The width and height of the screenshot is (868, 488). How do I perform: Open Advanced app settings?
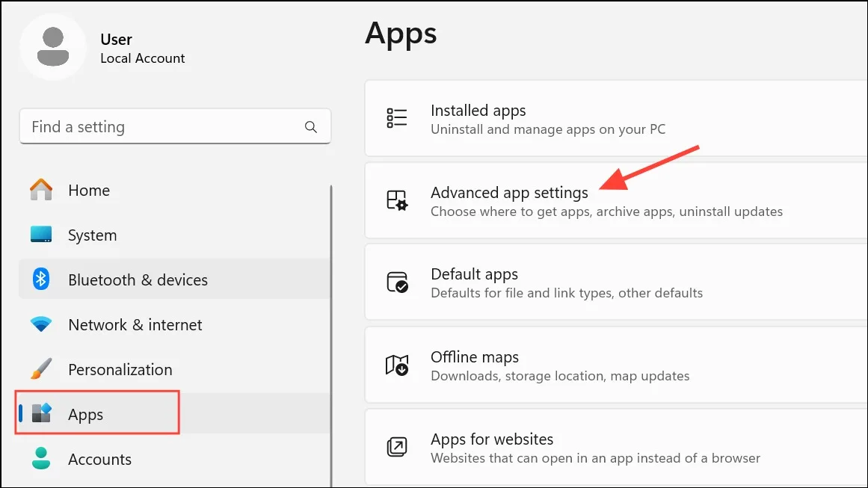pyautogui.click(x=616, y=201)
